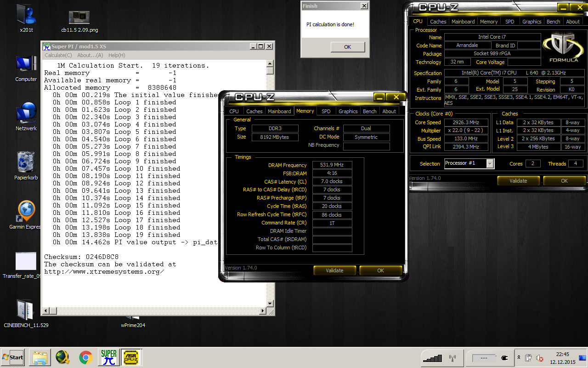Switch to Mainboard tab in memory CPU-Z window
The image size is (588, 368).
[279, 111]
